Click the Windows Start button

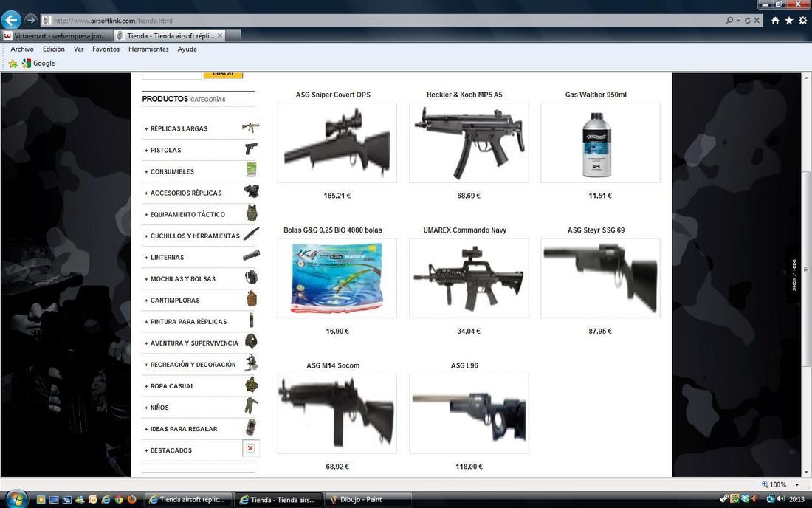click(x=16, y=498)
